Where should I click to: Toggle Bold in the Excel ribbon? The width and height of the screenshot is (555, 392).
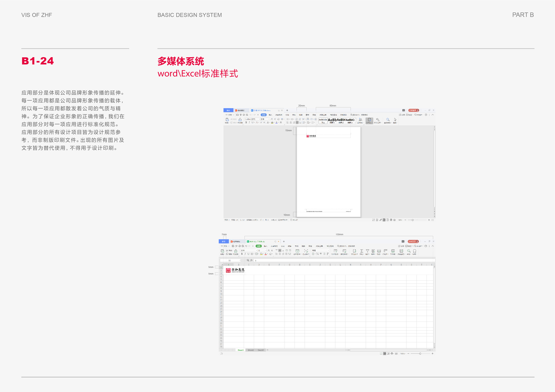[242, 254]
